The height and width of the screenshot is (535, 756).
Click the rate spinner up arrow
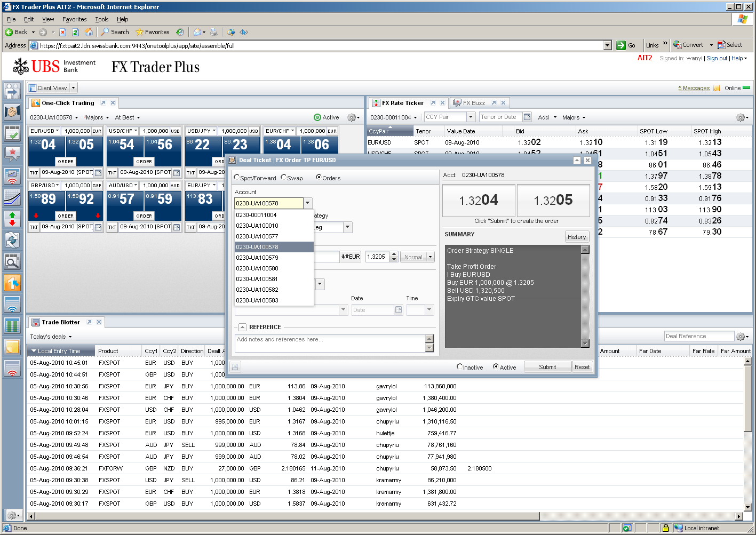tap(394, 254)
